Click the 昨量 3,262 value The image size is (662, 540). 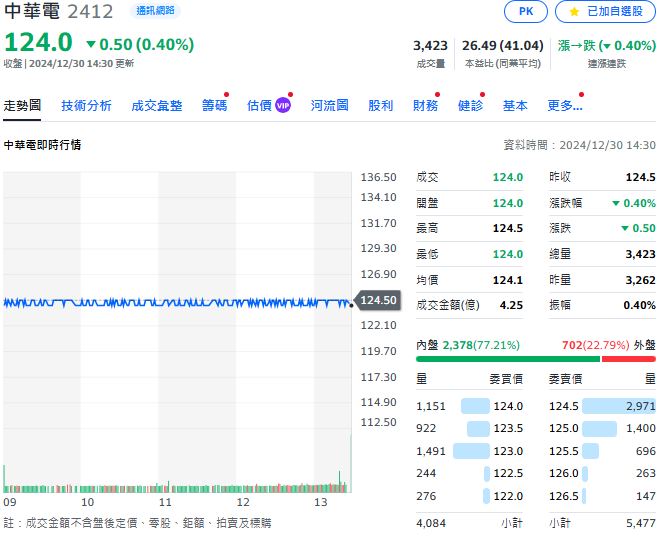(x=640, y=280)
